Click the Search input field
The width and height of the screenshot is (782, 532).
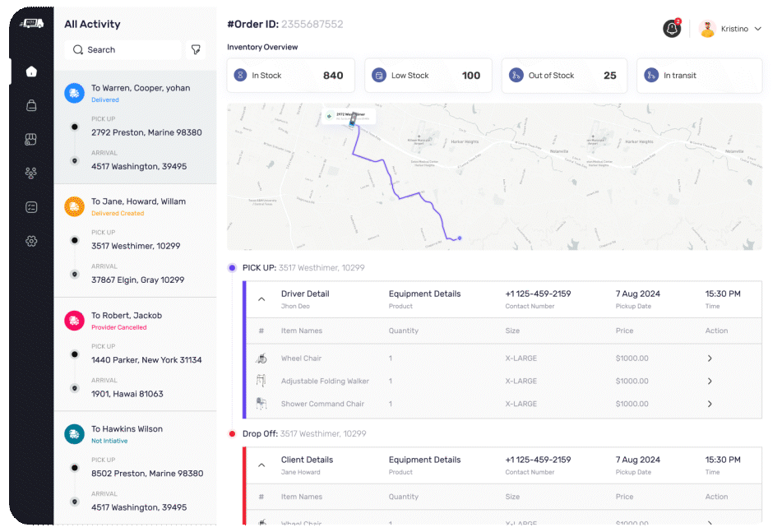tap(123, 50)
